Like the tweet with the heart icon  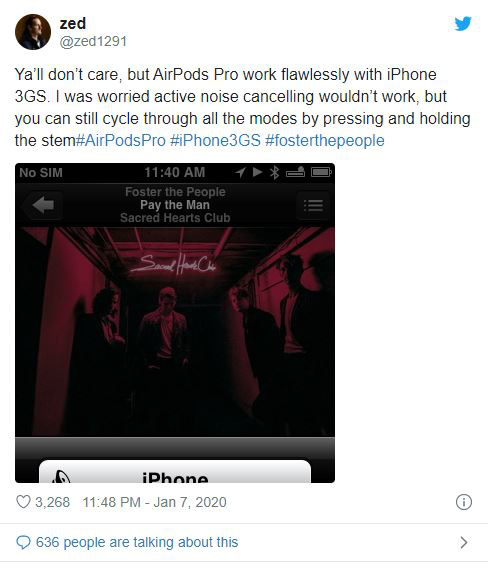23,502
